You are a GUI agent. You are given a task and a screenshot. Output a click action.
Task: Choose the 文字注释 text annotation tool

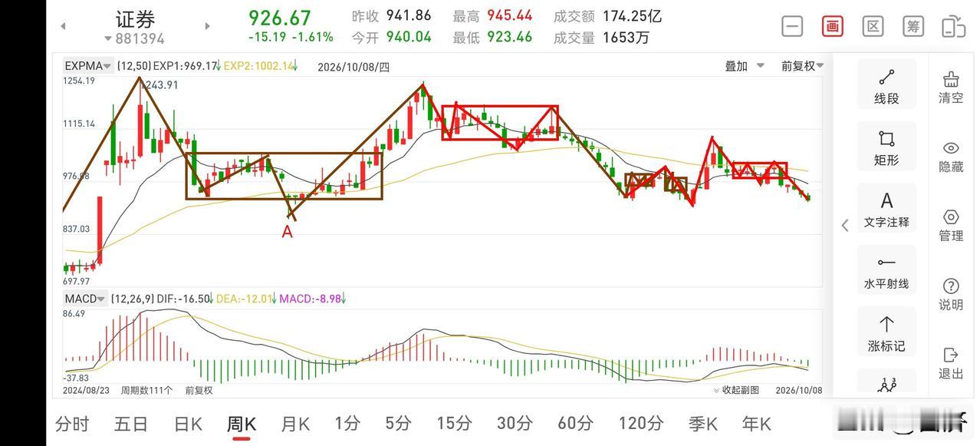click(x=886, y=208)
